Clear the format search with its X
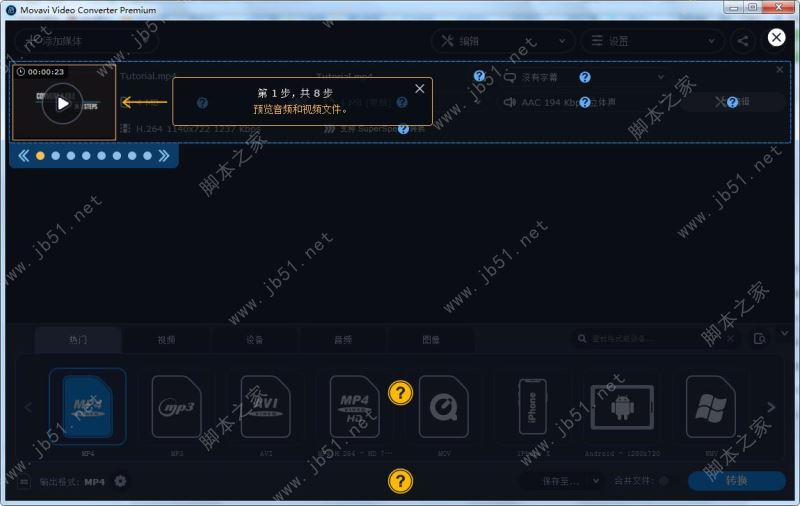This screenshot has height=506, width=800. click(x=731, y=339)
